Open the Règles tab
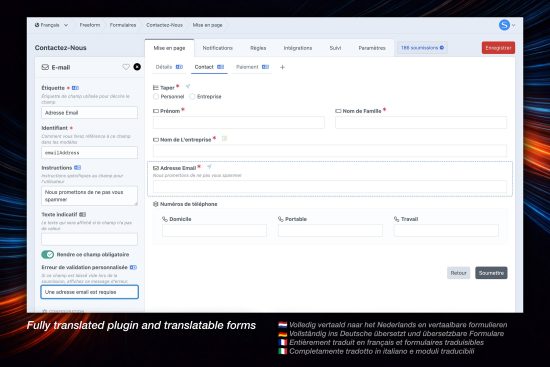This screenshot has height=367, width=550. point(258,48)
